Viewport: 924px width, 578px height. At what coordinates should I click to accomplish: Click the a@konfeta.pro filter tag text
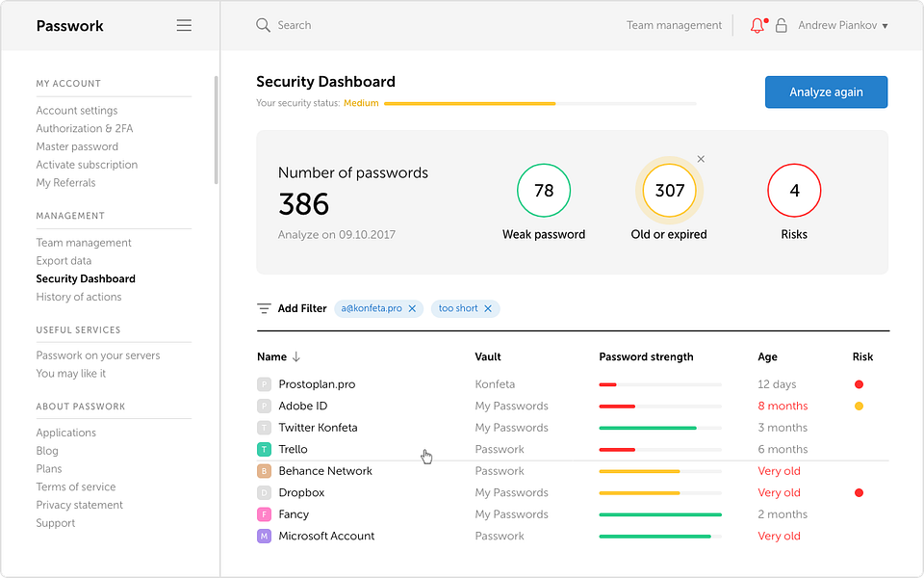point(372,308)
